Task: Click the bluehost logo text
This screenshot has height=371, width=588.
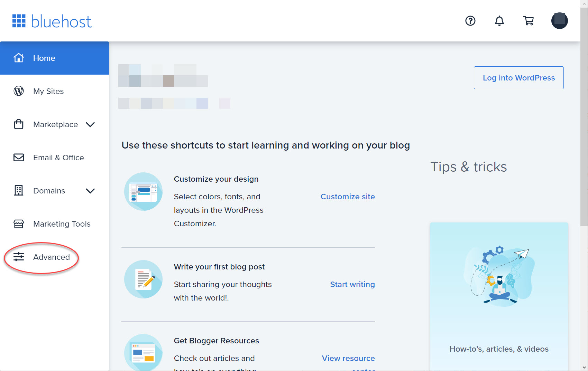Action: click(62, 21)
